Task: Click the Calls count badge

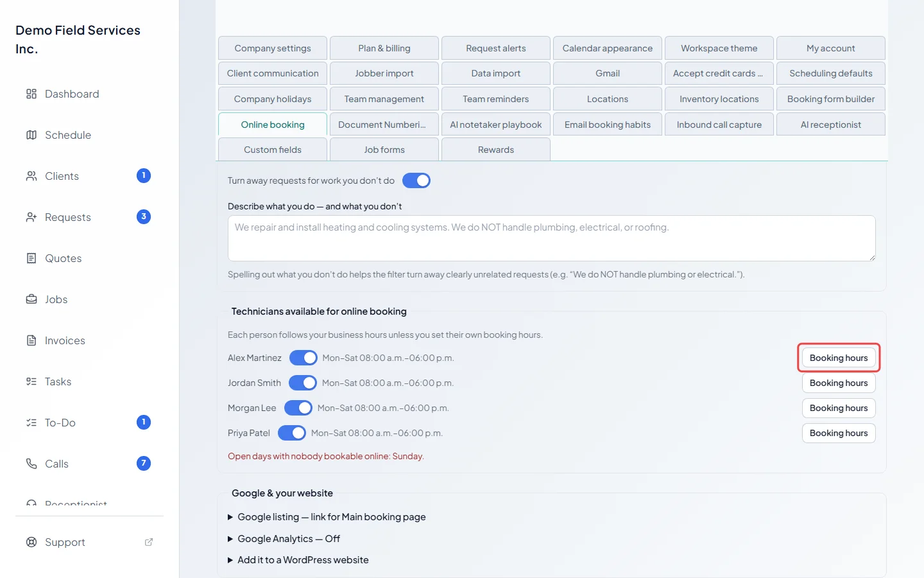Action: (x=144, y=463)
